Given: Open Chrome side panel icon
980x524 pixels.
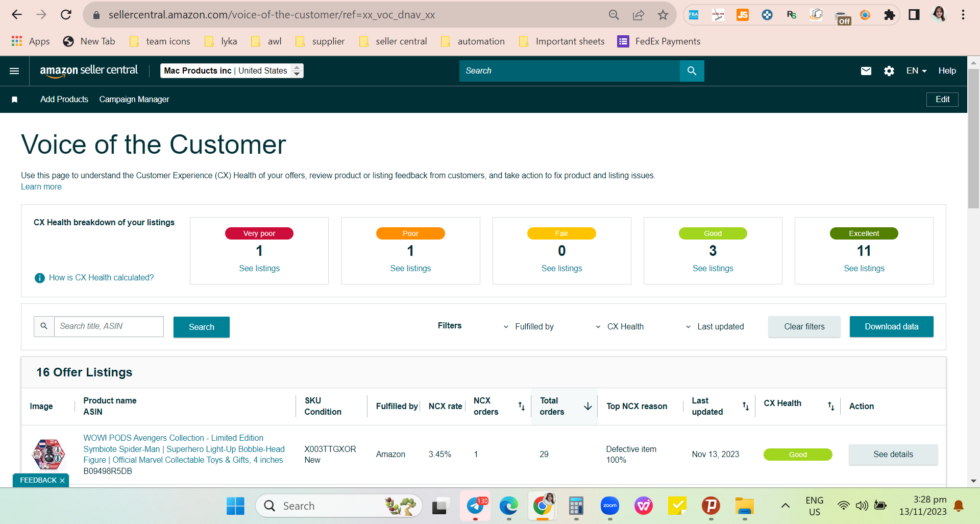Looking at the screenshot, I should 914,15.
